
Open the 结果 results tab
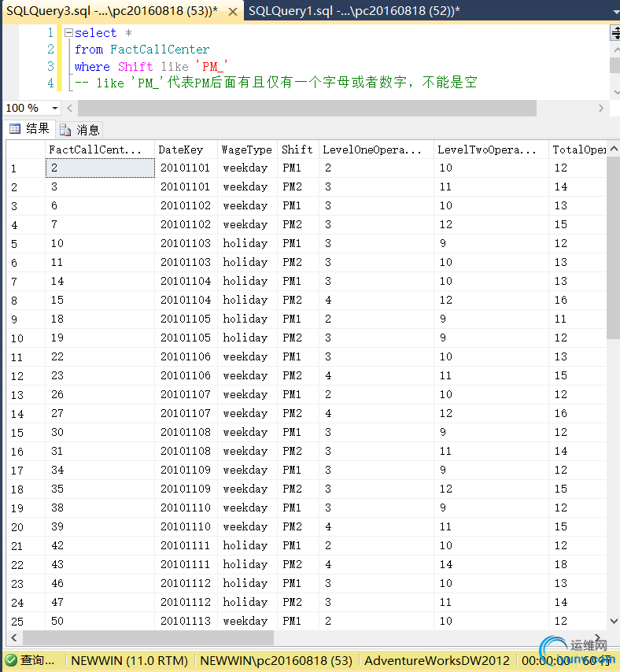coord(30,128)
